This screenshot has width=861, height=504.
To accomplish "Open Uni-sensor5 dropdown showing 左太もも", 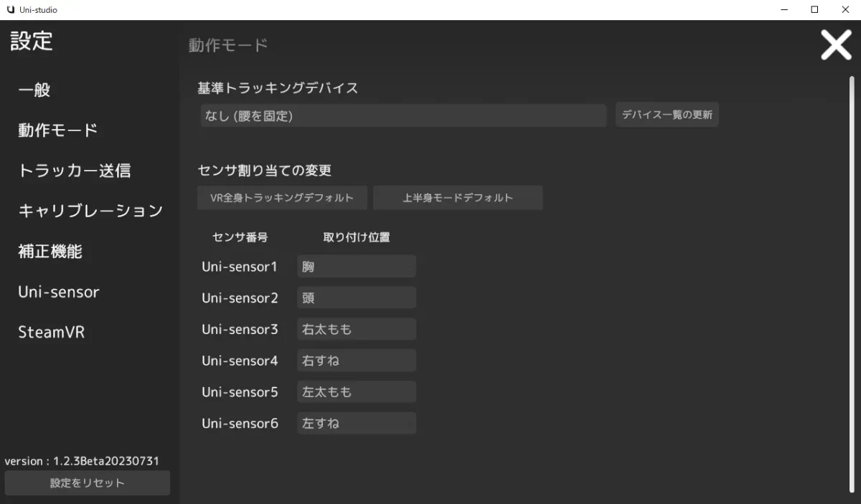I will point(357,391).
